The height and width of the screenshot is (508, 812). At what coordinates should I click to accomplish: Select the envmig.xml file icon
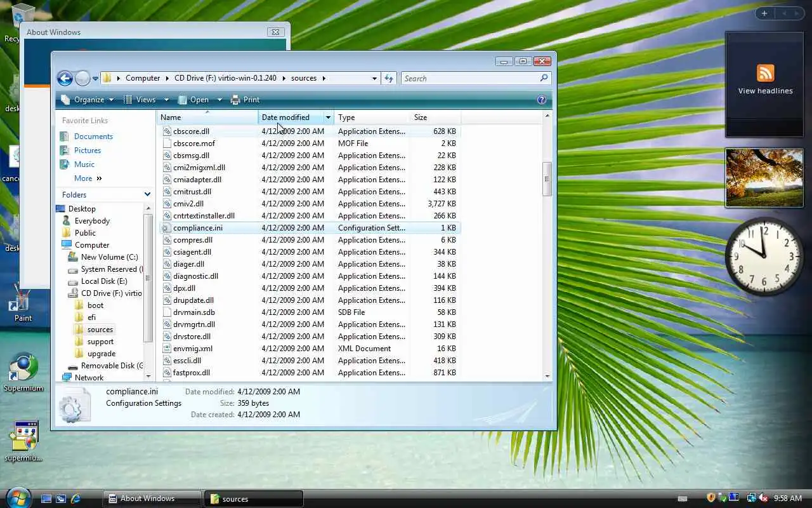coord(167,349)
